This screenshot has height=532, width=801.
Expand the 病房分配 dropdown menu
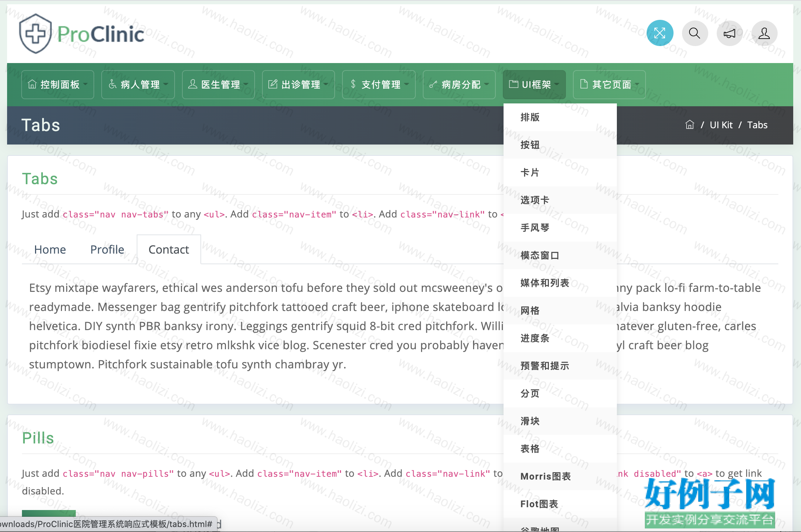(459, 85)
